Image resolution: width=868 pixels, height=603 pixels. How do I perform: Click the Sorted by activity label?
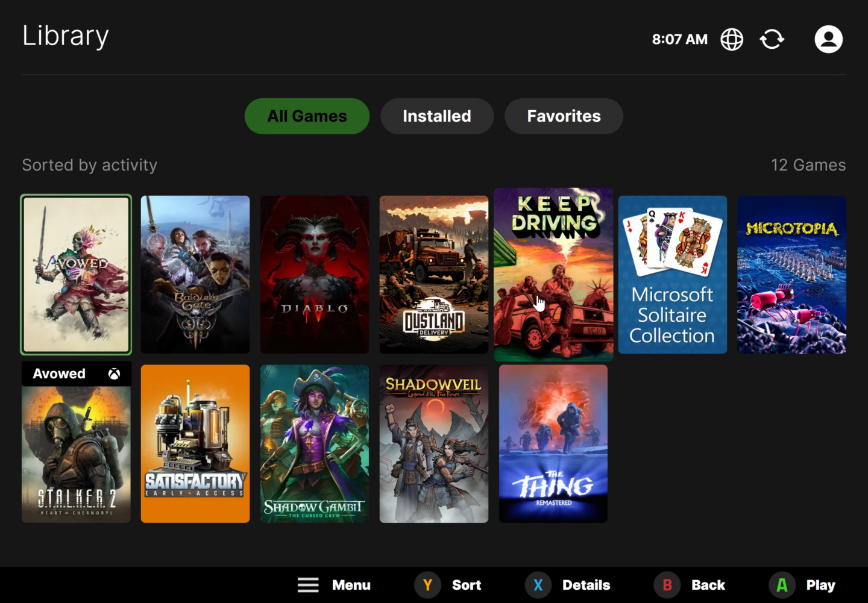(x=89, y=164)
